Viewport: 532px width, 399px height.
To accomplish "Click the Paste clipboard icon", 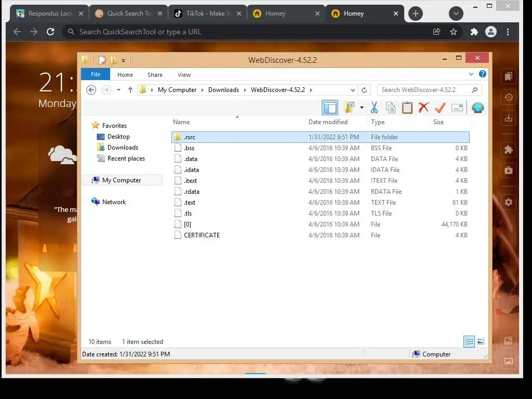I will click(x=407, y=108).
